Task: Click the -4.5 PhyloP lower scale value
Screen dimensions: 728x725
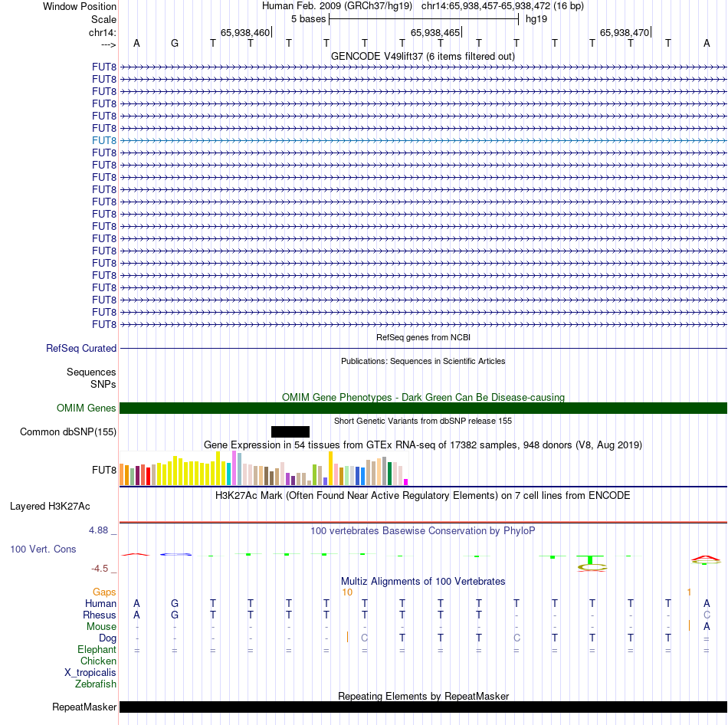Action: pyautogui.click(x=100, y=569)
